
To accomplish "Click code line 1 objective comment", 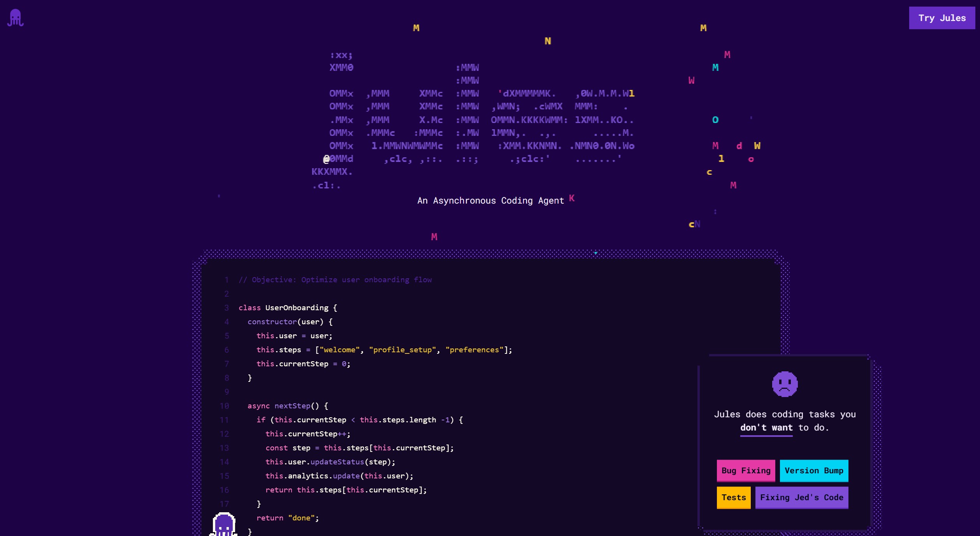I will coord(335,280).
